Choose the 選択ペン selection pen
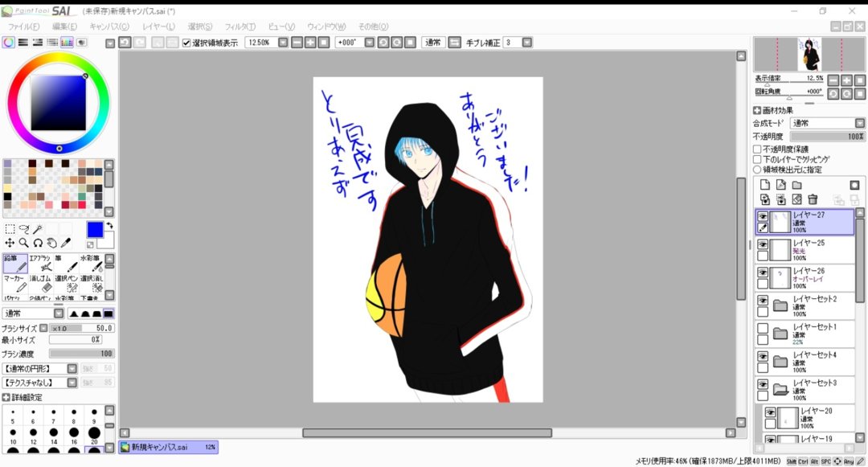Screen dimensions: 868x467 tap(66, 283)
